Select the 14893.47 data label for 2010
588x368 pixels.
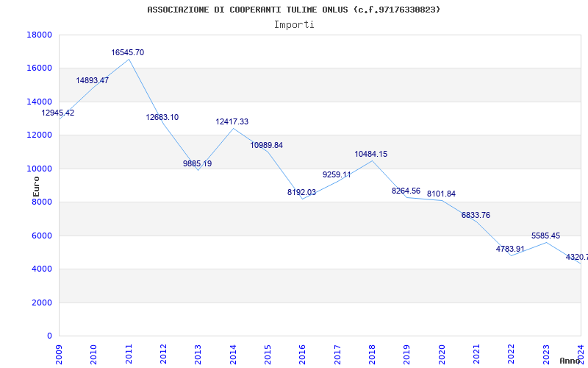pyautogui.click(x=93, y=81)
